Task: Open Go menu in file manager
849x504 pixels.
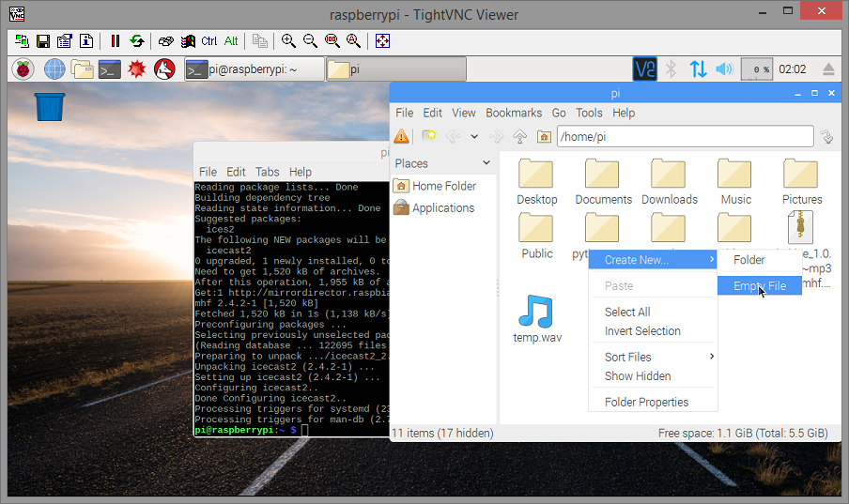Action: [559, 113]
